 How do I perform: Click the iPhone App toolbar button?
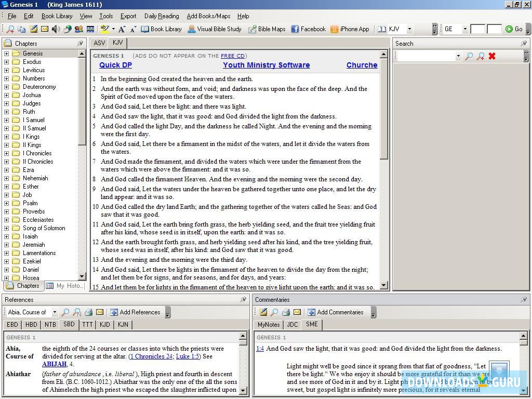[350, 29]
